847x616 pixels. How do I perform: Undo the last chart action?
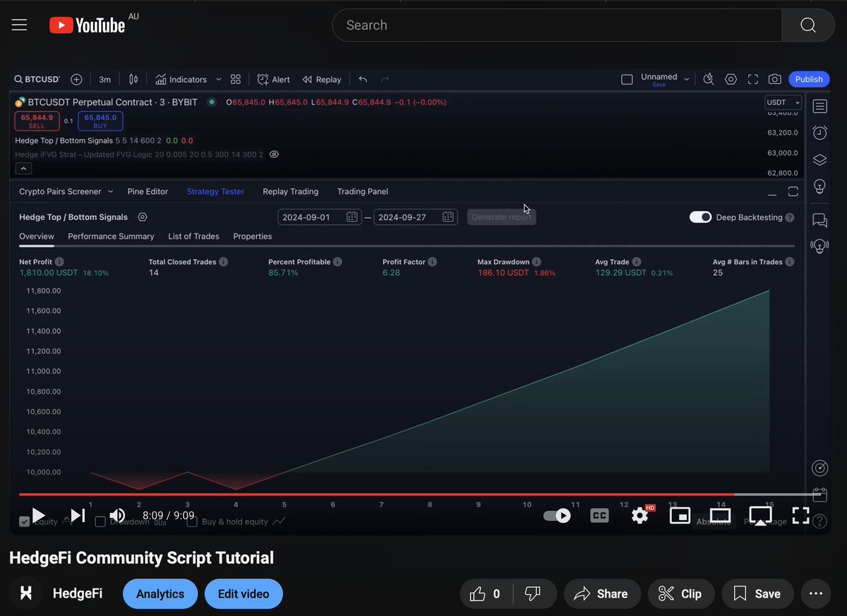pyautogui.click(x=363, y=80)
